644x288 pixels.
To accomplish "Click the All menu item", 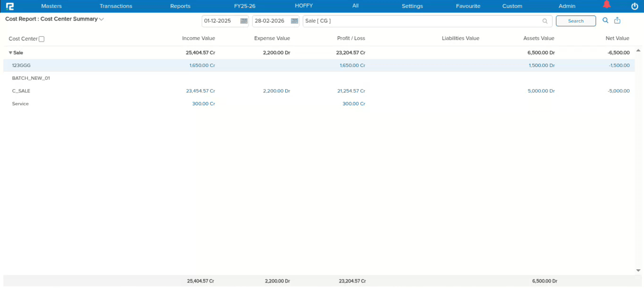I will pos(356,6).
